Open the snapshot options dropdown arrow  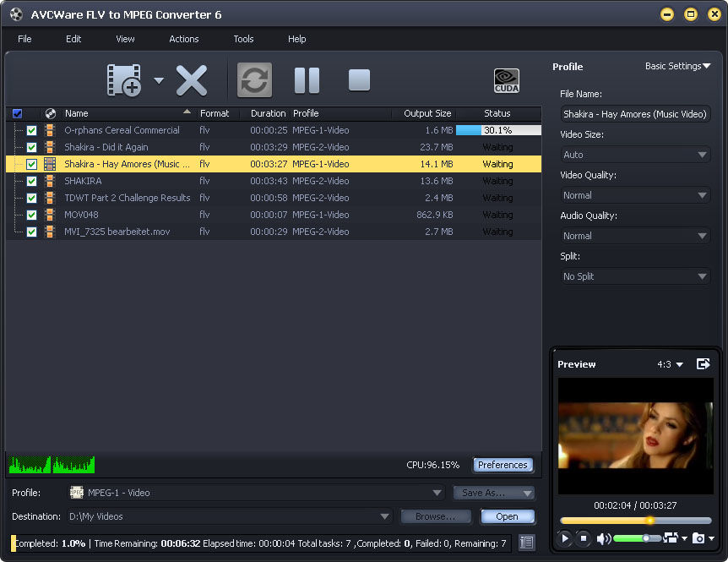711,538
